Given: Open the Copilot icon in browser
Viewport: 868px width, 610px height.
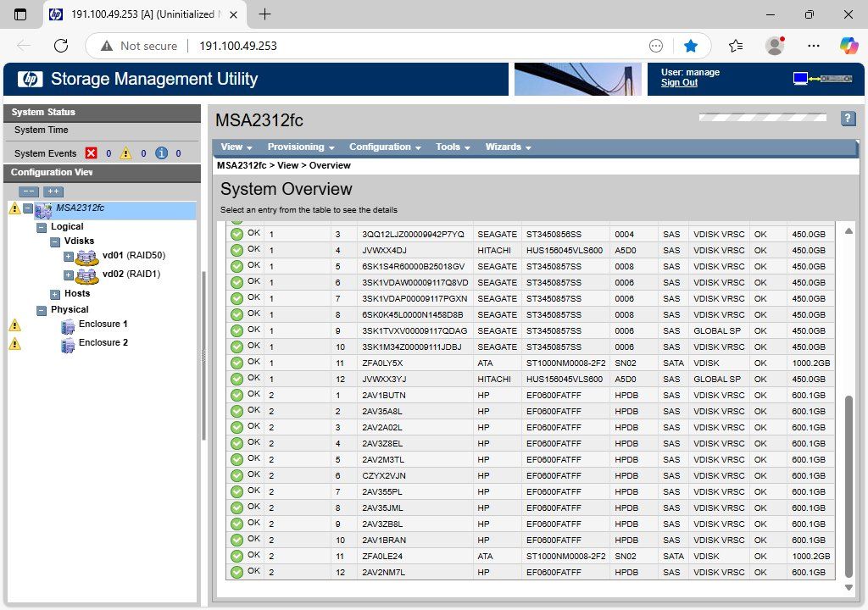Looking at the screenshot, I should coord(849,46).
